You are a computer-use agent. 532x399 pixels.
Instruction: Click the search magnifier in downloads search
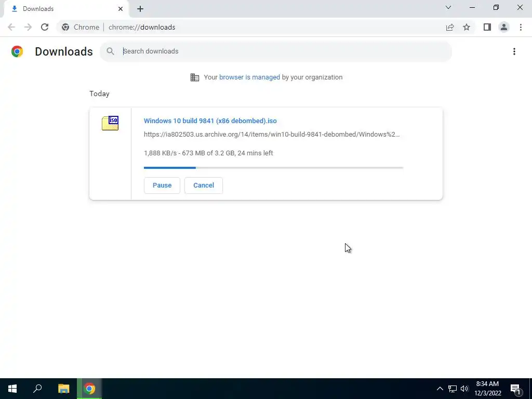(x=110, y=51)
